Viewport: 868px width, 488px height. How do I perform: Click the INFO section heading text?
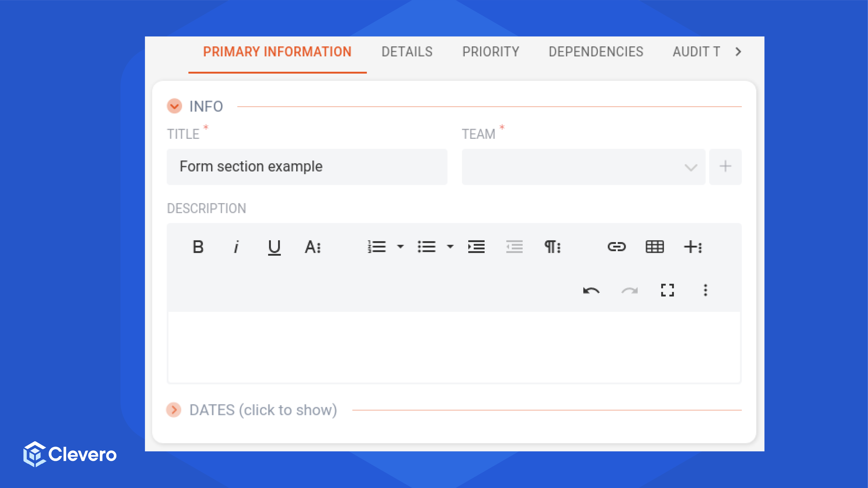[x=206, y=106]
